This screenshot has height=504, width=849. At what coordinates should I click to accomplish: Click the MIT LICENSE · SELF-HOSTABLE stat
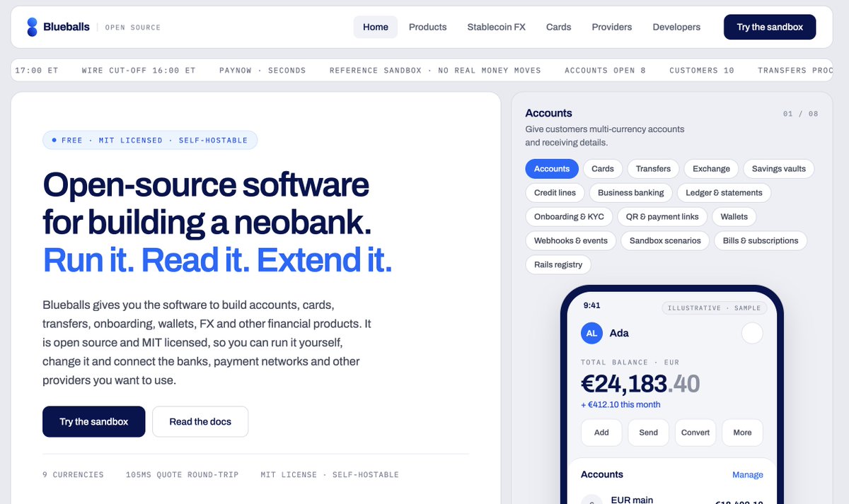click(330, 475)
